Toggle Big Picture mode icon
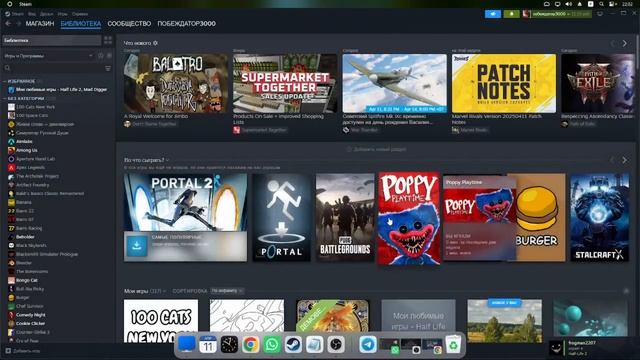The image size is (640, 360). pyautogui.click(x=600, y=14)
